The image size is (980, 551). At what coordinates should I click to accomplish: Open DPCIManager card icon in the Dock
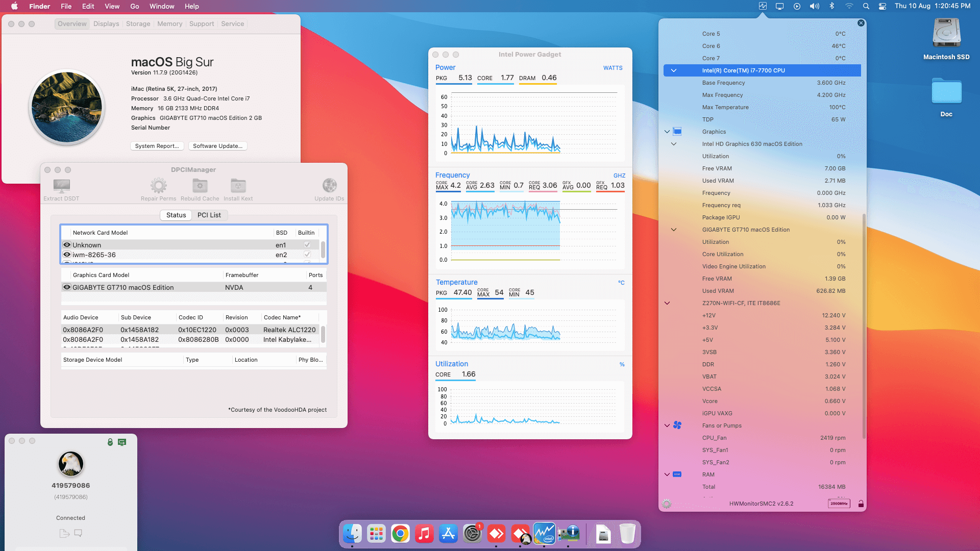point(568,534)
